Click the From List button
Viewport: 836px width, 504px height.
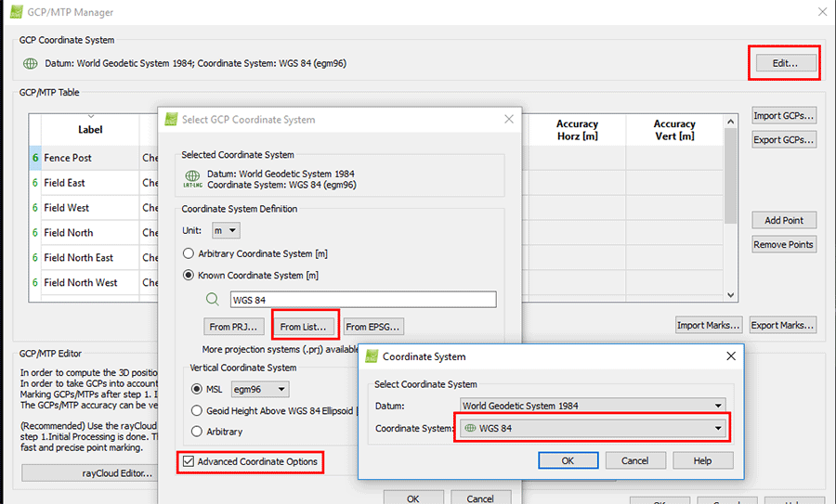pyautogui.click(x=303, y=327)
